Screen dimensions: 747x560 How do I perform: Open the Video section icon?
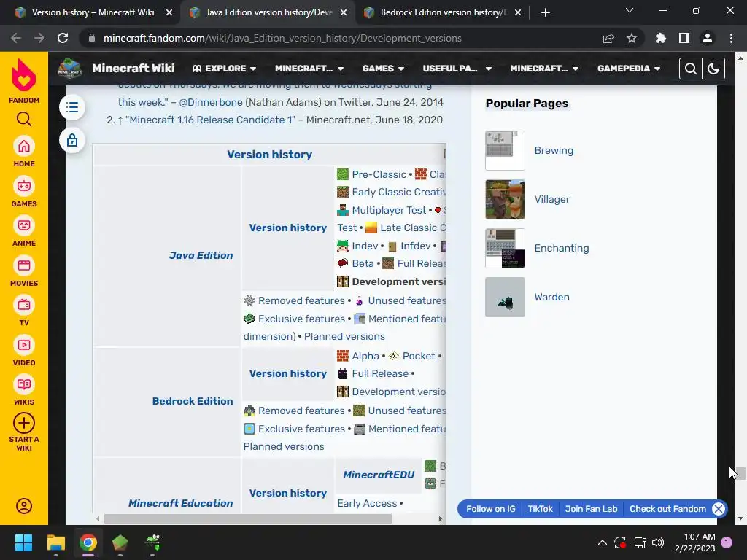24,345
